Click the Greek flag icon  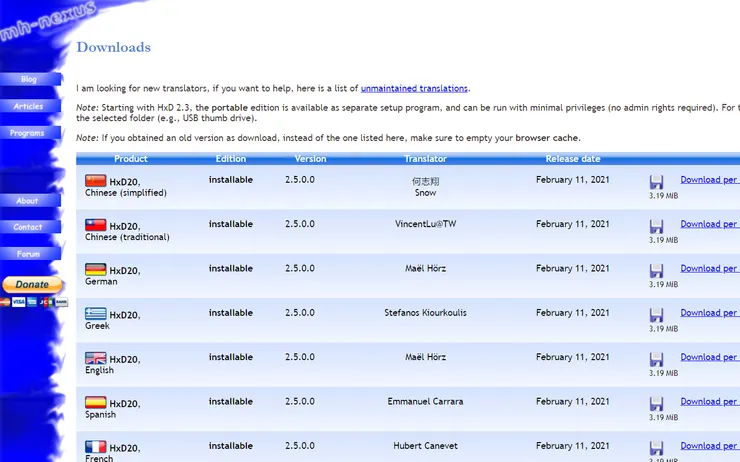tap(95, 313)
